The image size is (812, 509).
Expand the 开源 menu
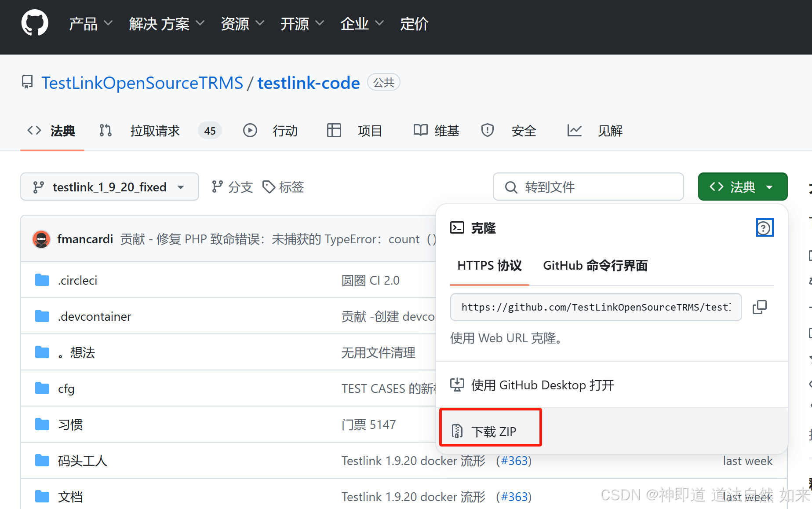coord(302,24)
